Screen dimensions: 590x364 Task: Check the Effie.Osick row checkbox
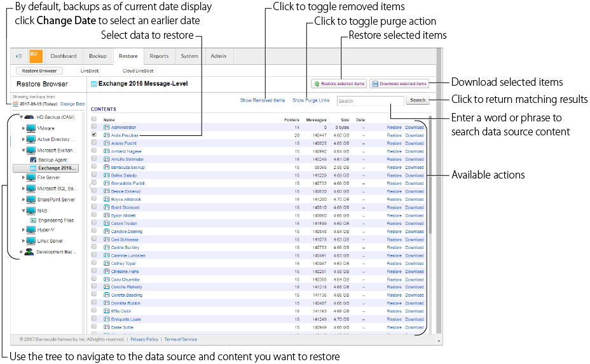coord(94,311)
